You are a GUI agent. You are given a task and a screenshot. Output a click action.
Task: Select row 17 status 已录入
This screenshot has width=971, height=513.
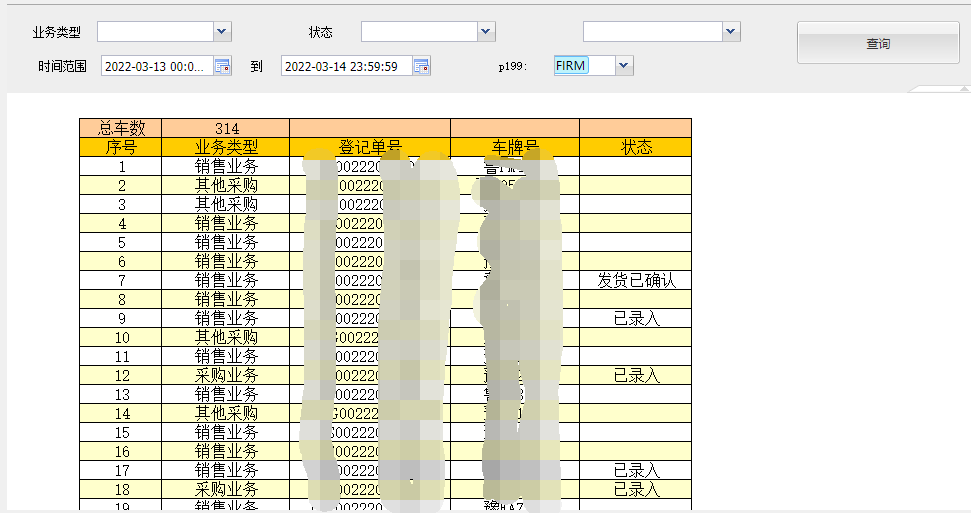point(636,470)
